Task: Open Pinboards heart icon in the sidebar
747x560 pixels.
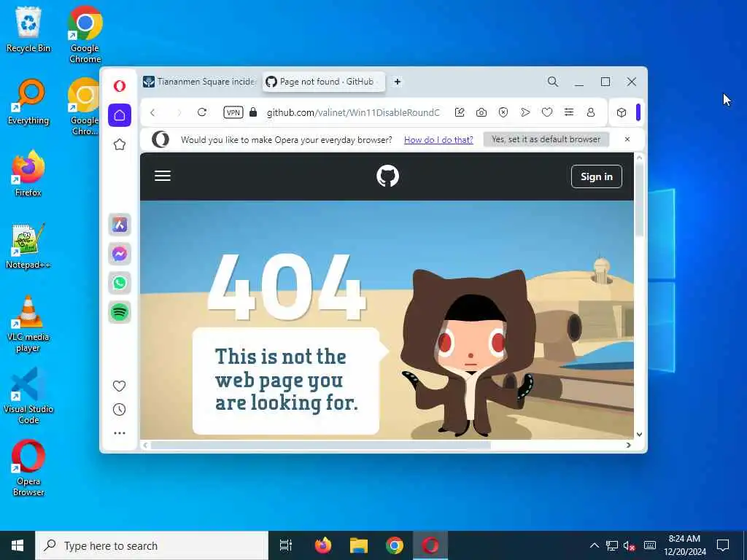Action: (x=119, y=386)
